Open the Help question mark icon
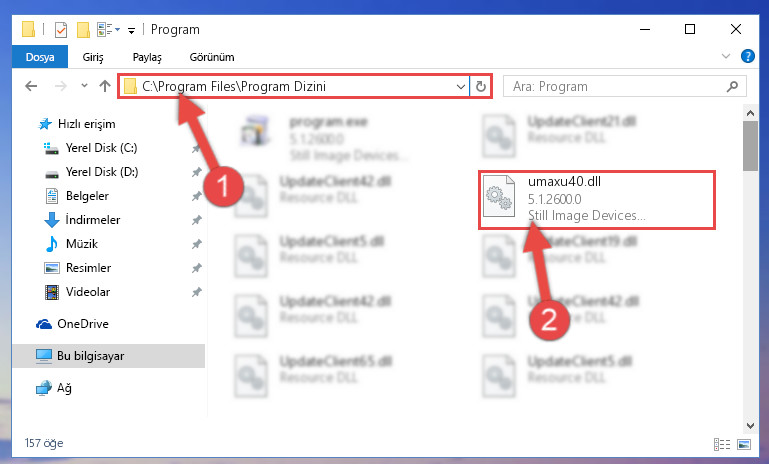Viewport: 769px width, 464px height. point(747,56)
